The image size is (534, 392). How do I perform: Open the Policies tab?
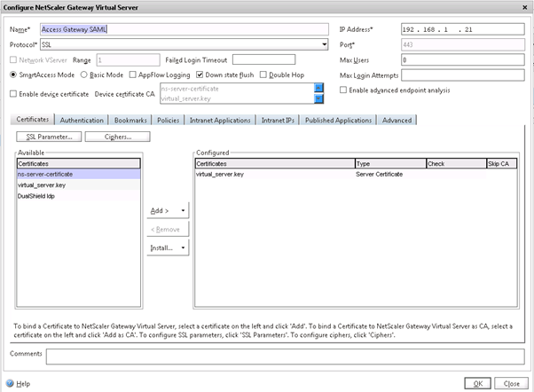tap(168, 120)
